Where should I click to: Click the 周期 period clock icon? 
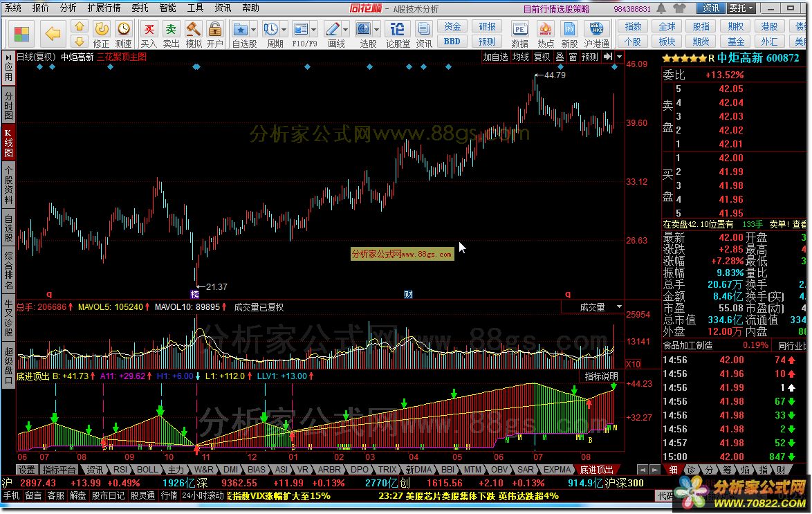pos(271,34)
